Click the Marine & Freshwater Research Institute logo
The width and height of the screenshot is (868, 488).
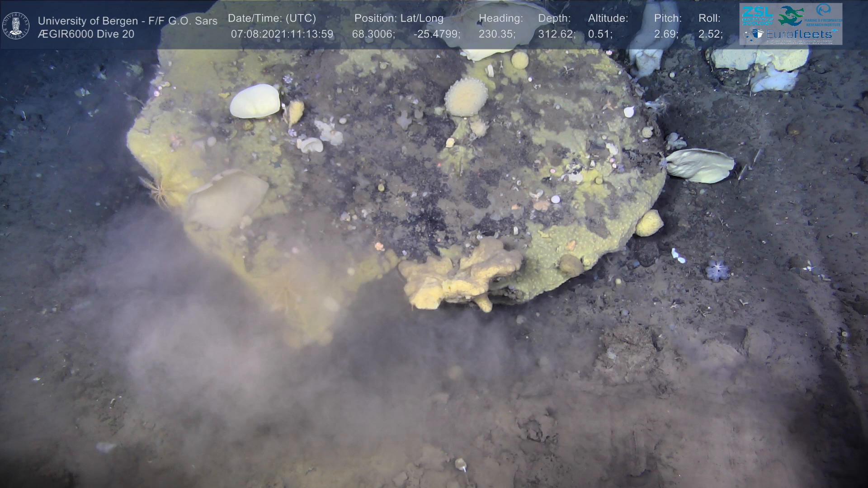tap(824, 14)
